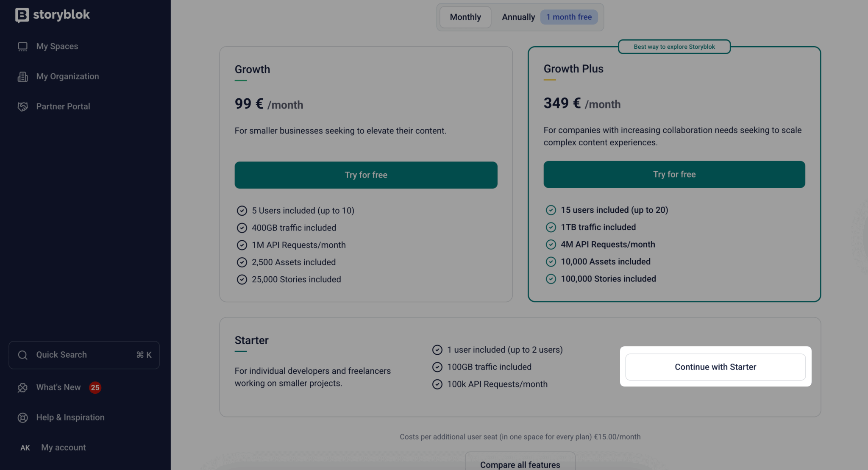Image resolution: width=868 pixels, height=470 pixels.
Task: Start Growth plan with Try for free
Action: click(x=366, y=175)
